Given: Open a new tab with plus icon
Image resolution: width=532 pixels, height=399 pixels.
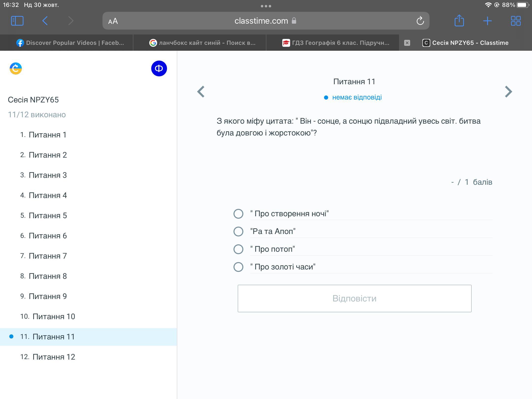Looking at the screenshot, I should [x=487, y=21].
